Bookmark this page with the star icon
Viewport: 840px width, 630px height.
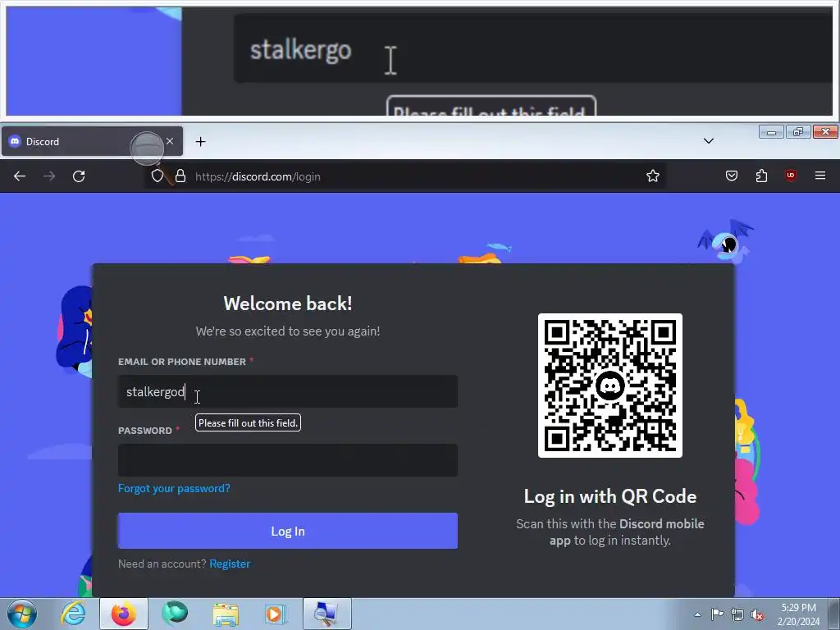[652, 176]
